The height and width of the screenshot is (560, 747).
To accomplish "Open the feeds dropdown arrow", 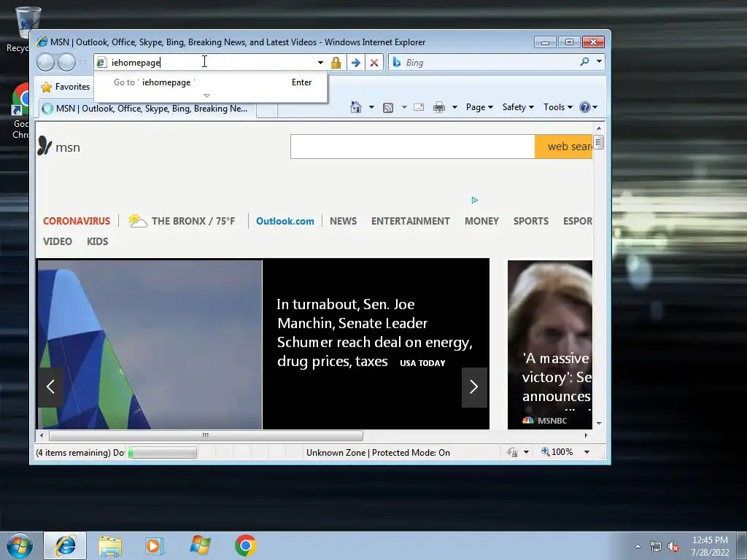I will [404, 107].
